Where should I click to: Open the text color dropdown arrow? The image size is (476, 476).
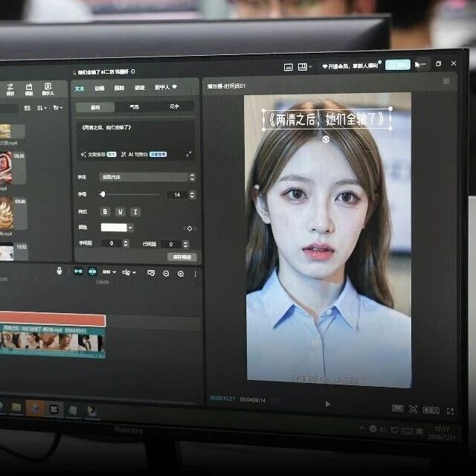tap(131, 228)
